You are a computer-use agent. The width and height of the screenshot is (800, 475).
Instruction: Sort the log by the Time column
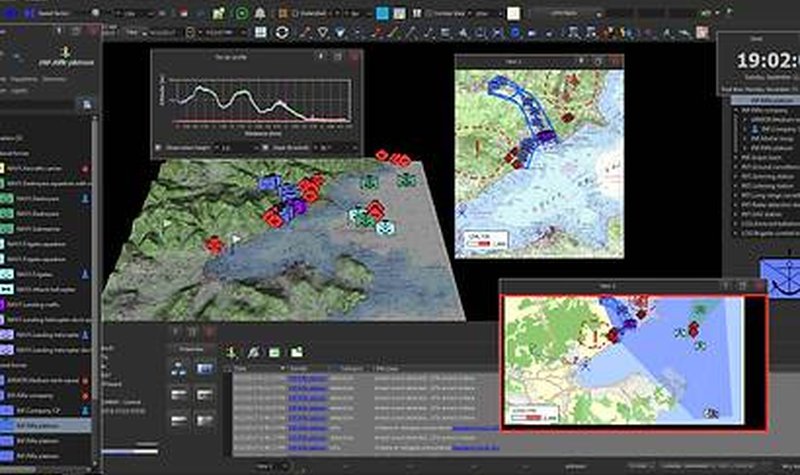259,368
